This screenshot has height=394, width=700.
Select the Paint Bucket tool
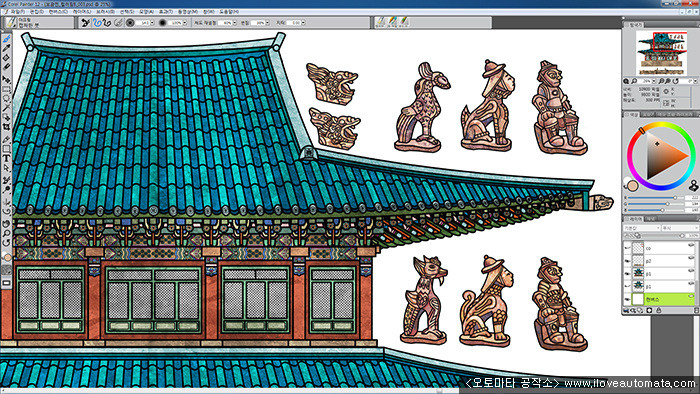(x=6, y=58)
